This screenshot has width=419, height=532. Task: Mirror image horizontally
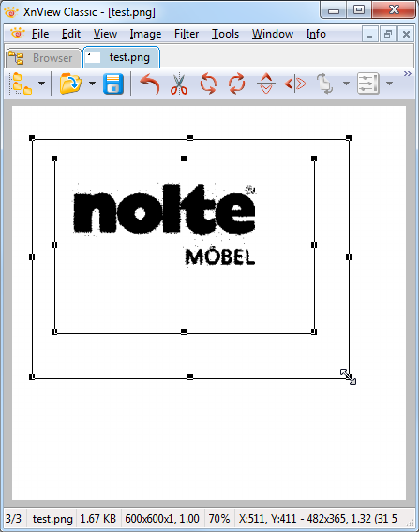pyautogui.click(x=295, y=84)
